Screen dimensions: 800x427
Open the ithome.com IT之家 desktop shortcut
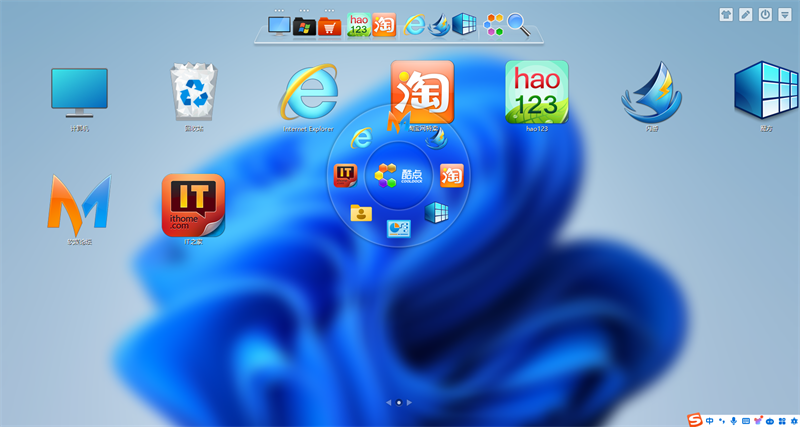click(193, 205)
